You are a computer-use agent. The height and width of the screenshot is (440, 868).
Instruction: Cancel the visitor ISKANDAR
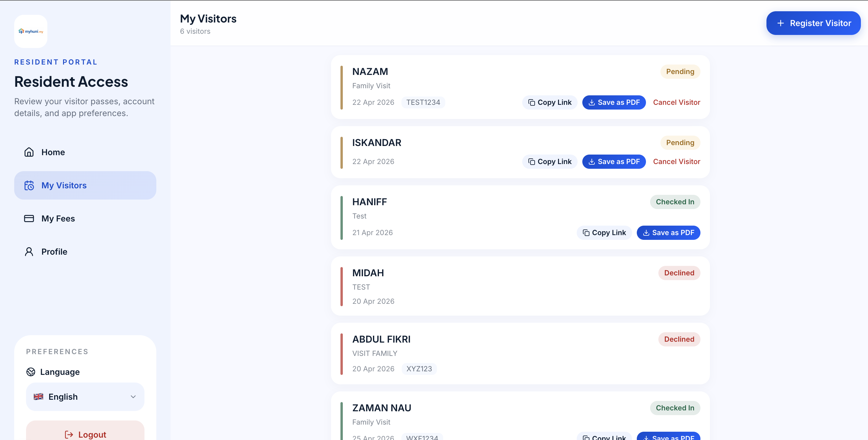point(676,162)
